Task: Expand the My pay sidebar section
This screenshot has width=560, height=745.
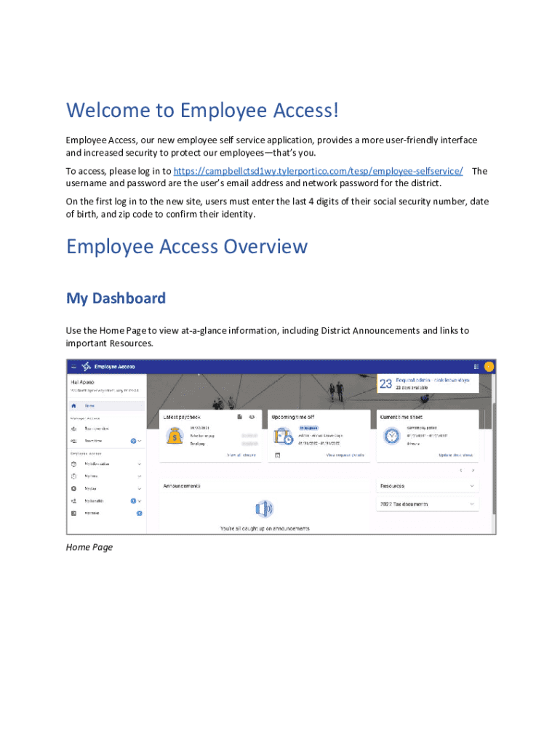Action: click(139, 488)
